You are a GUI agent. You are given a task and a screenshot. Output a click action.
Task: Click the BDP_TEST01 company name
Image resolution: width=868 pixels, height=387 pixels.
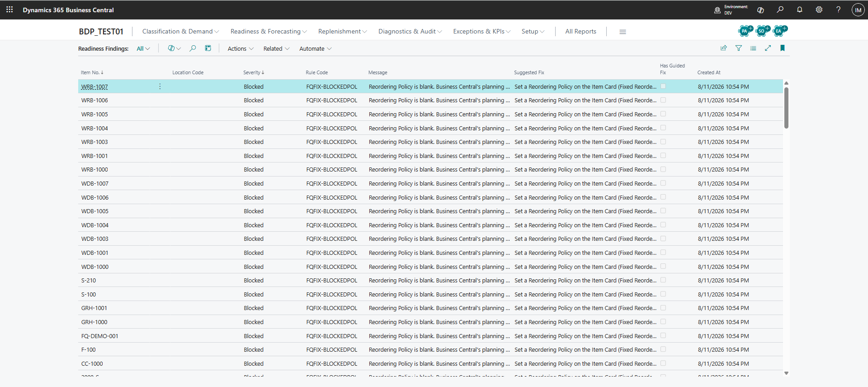tap(101, 31)
